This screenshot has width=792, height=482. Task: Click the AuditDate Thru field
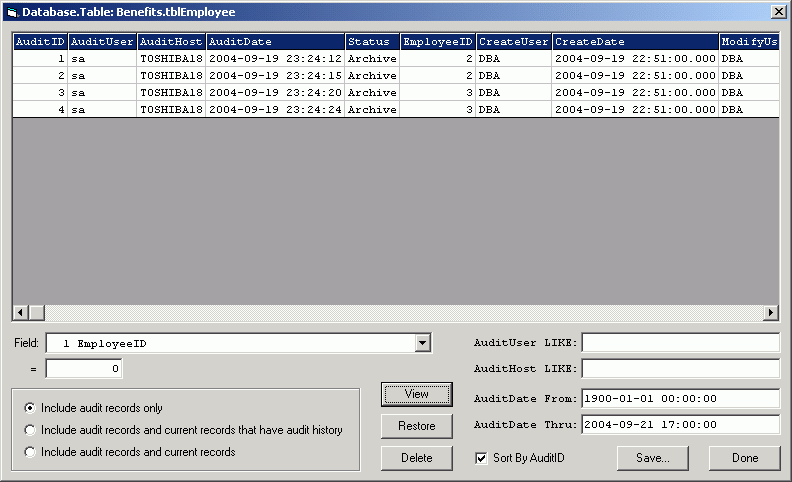pos(680,423)
